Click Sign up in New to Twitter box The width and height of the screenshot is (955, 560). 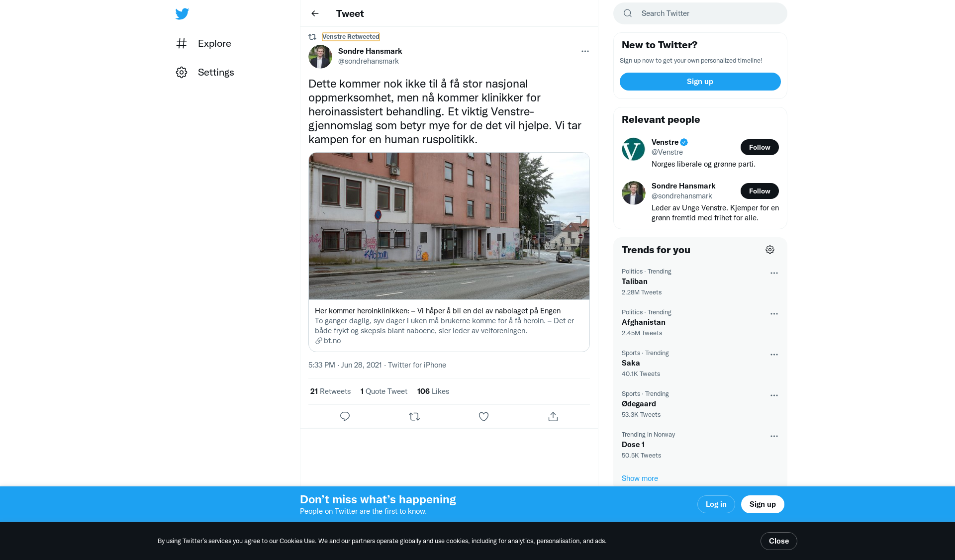pos(700,82)
